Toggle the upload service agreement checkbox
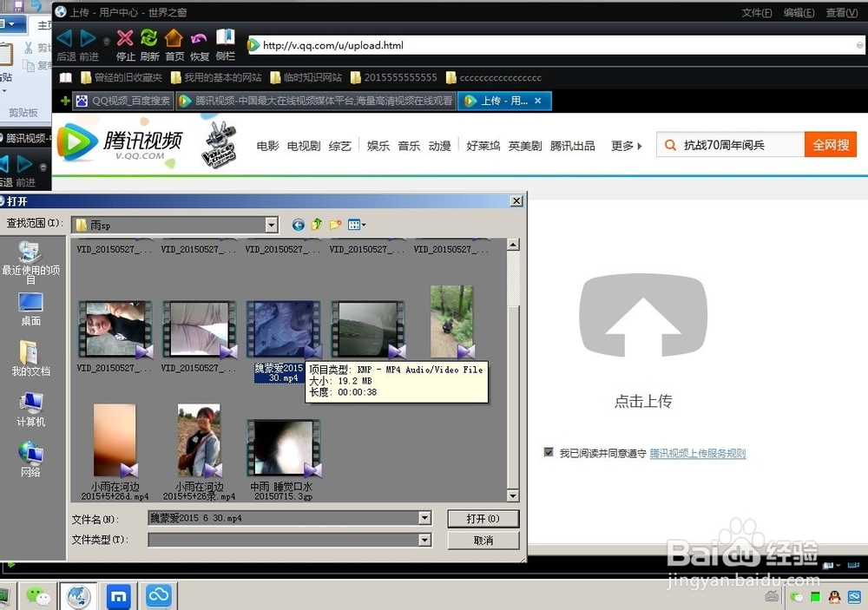 [x=549, y=452]
